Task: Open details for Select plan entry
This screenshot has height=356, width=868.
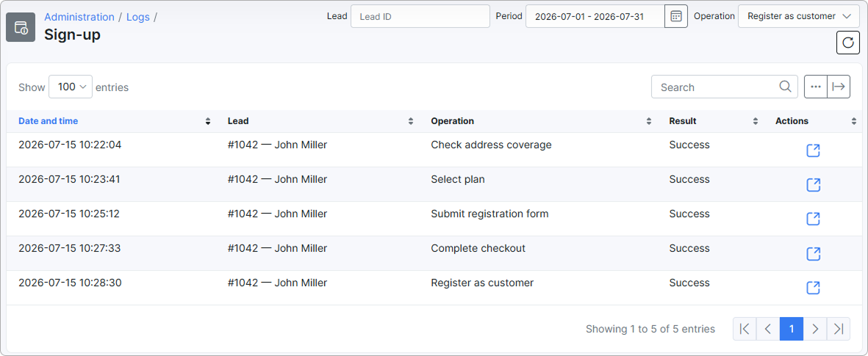Action: point(813,185)
